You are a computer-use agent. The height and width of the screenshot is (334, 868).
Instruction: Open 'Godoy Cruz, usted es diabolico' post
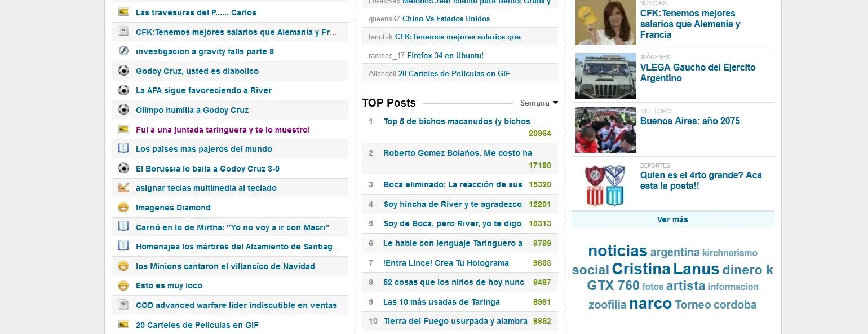(197, 71)
